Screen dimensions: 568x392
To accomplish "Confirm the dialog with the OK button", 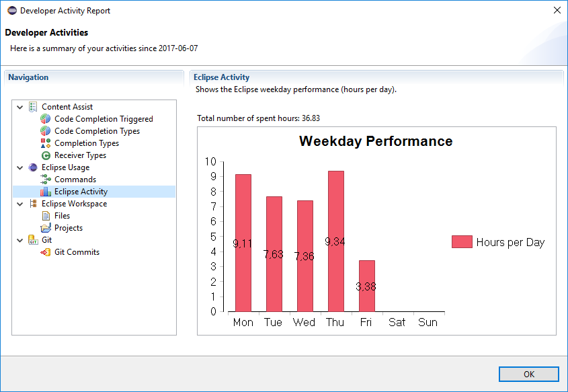I will [x=528, y=375].
